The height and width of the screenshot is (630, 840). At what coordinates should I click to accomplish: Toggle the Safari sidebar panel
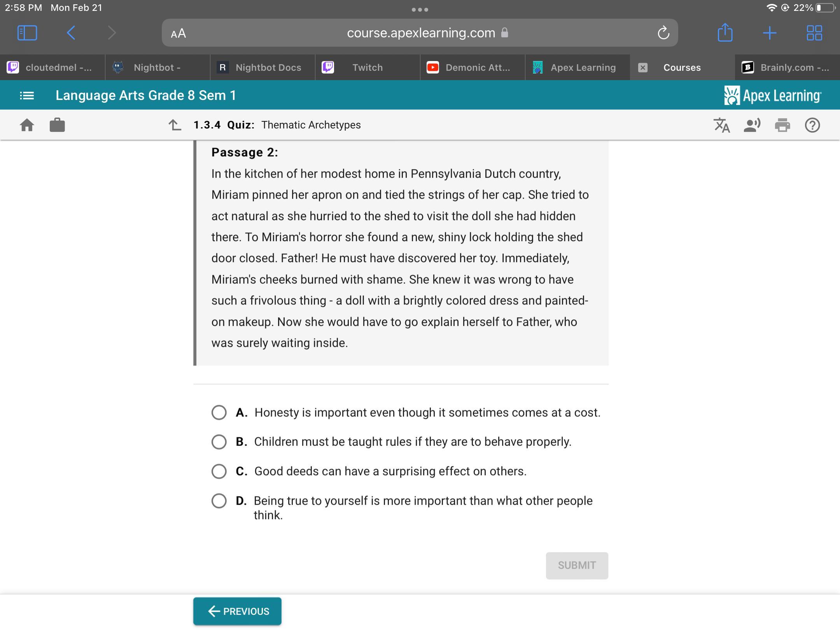(x=27, y=33)
